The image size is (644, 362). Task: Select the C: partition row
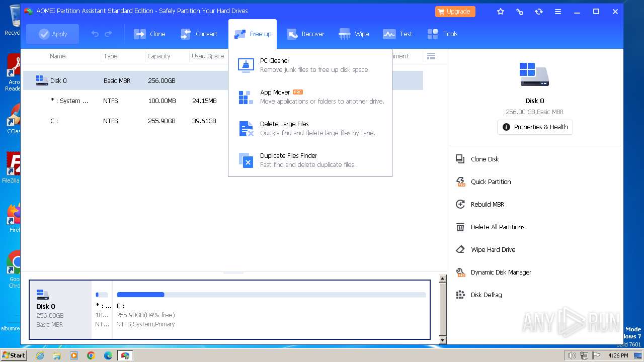tap(223, 121)
